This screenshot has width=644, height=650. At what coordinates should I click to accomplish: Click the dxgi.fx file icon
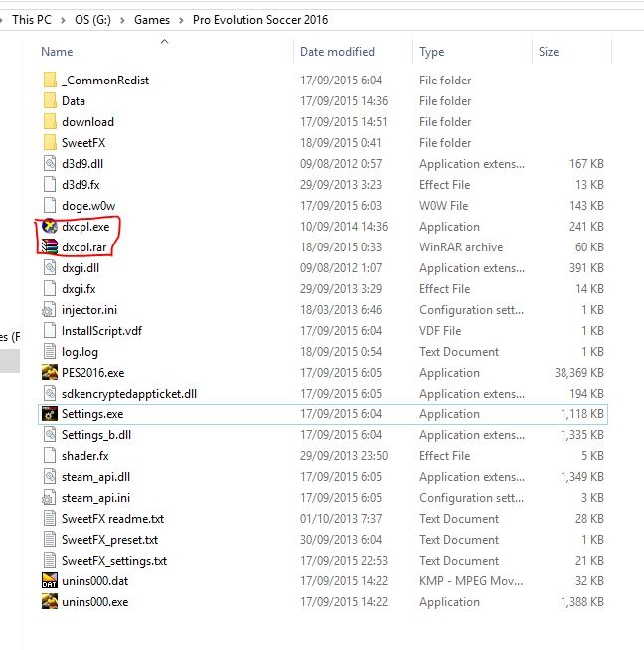tap(50, 288)
